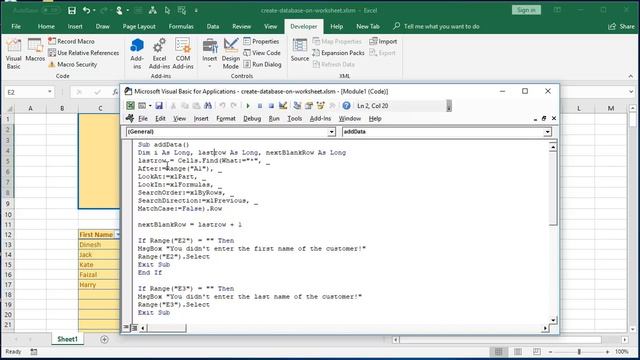
Task: Open the Page Layout ribbon tab
Action: tap(139, 26)
